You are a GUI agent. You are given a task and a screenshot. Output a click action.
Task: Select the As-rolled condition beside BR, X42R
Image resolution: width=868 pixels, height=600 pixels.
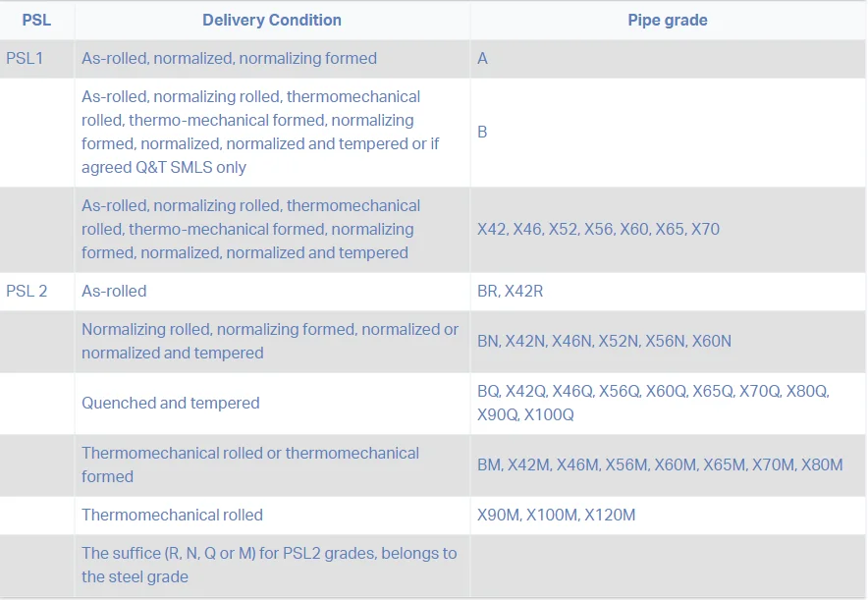point(114,291)
